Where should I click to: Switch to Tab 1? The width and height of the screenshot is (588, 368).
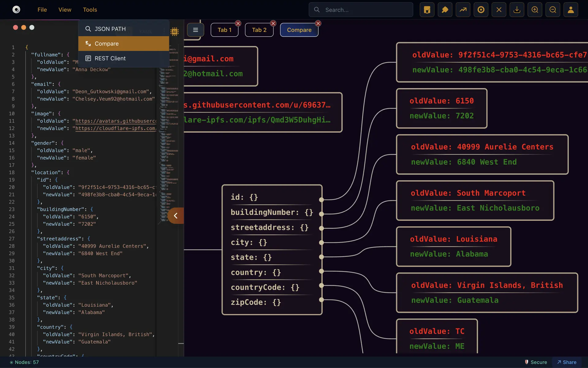point(224,30)
